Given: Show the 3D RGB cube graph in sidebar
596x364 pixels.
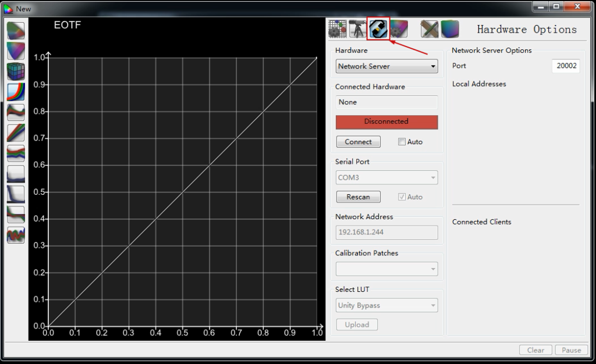Looking at the screenshot, I should [16, 71].
